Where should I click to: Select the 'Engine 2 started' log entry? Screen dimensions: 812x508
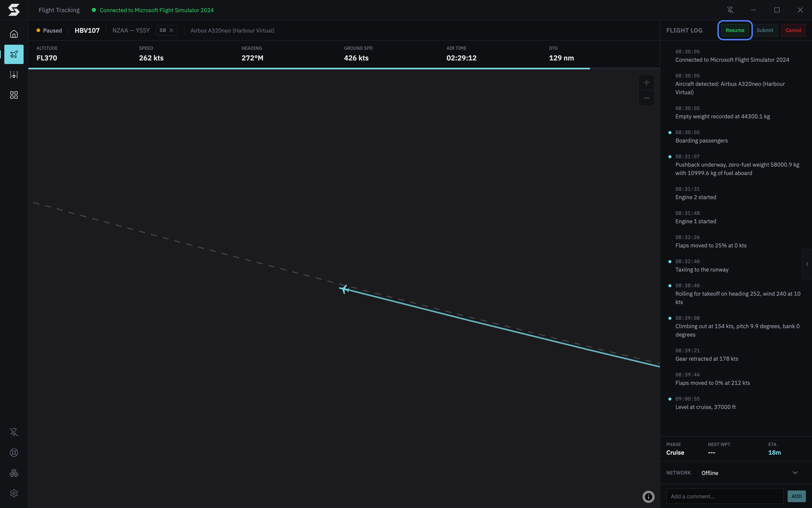tap(696, 197)
